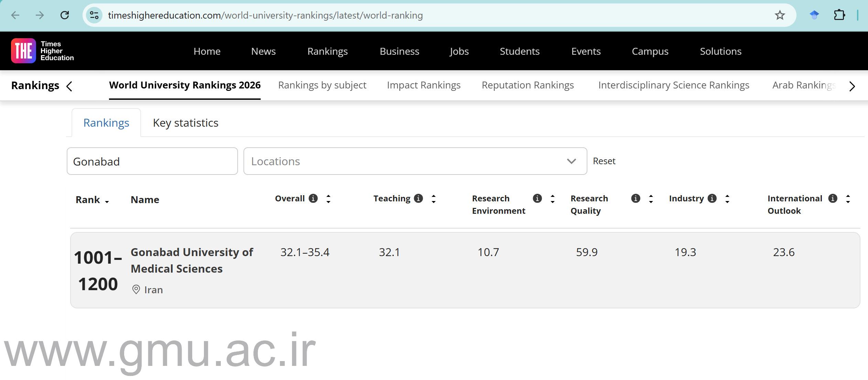Click the Overall column info icon
The image size is (868, 380).
coord(313,198)
